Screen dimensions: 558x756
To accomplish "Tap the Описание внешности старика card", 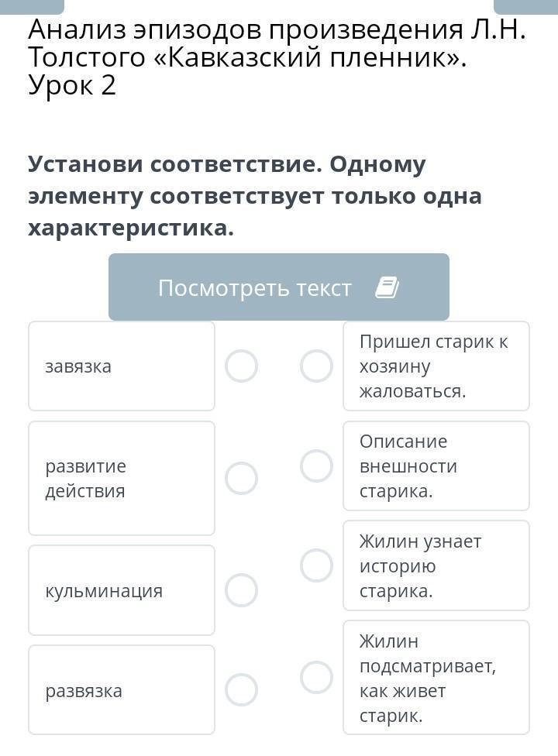I will 436,466.
